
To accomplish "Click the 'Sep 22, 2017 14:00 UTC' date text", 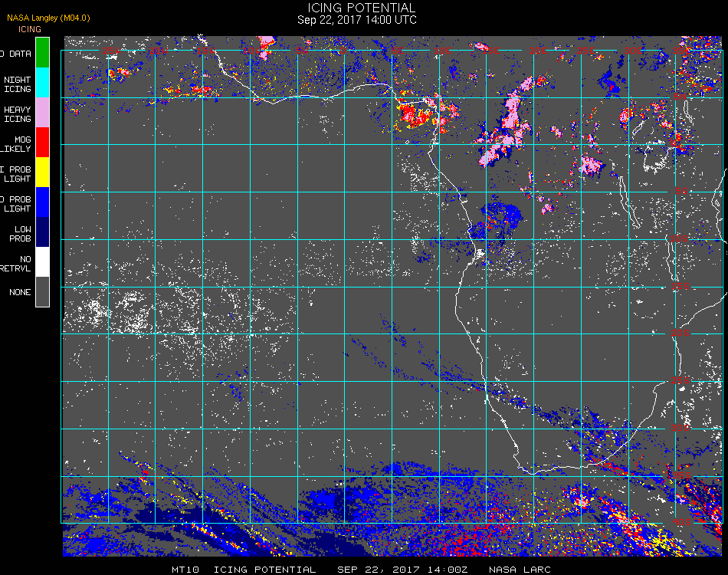I will pos(356,20).
